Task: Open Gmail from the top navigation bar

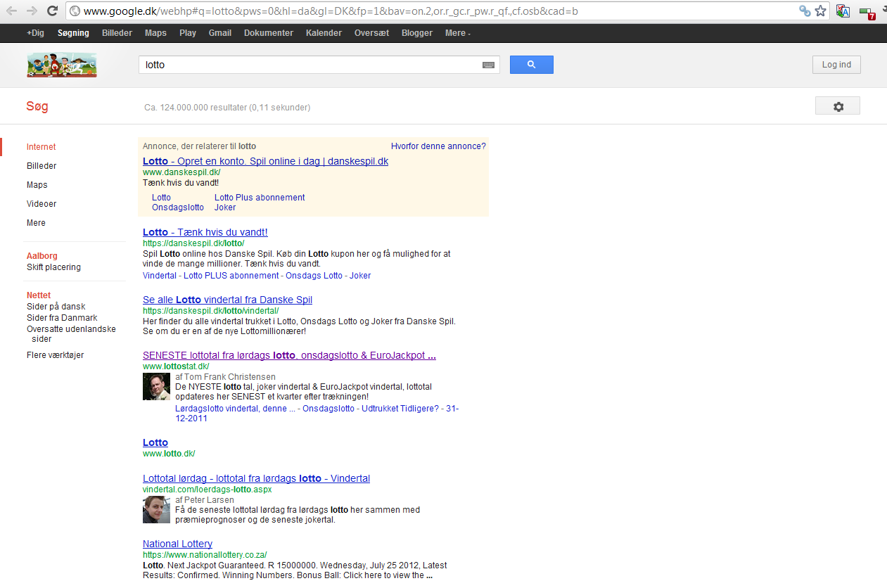Action: (219, 33)
